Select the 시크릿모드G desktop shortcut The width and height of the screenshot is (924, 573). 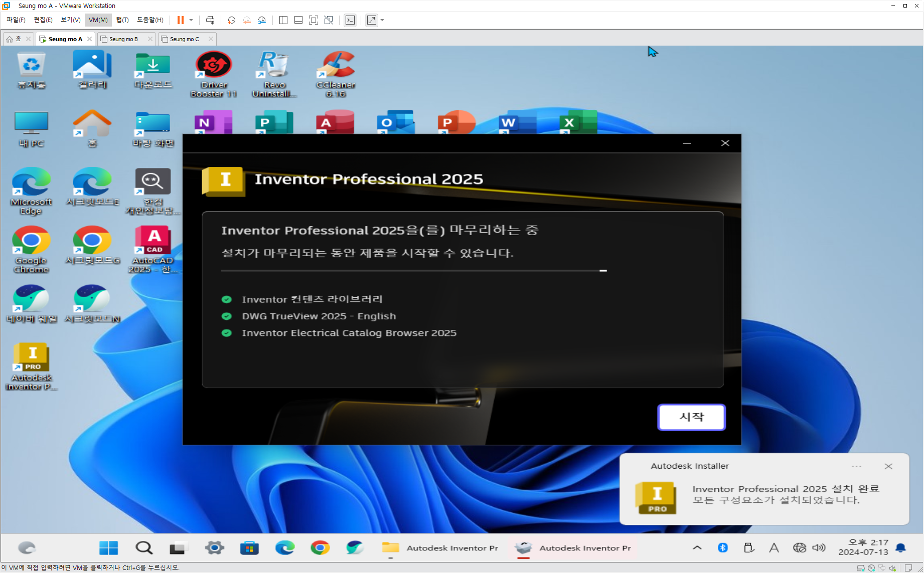pyautogui.click(x=92, y=246)
